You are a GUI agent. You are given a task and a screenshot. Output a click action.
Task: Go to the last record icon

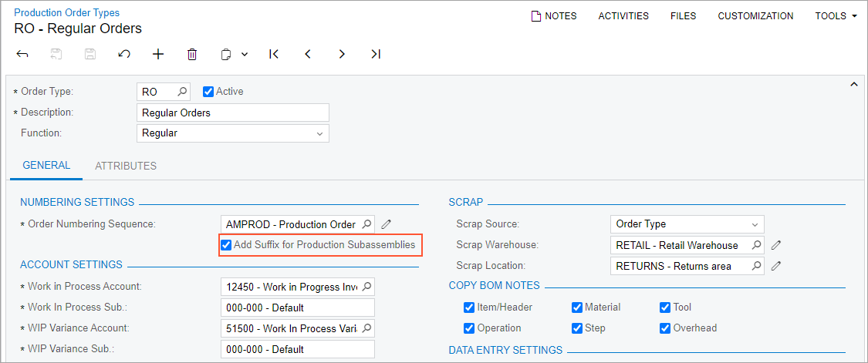pyautogui.click(x=376, y=54)
